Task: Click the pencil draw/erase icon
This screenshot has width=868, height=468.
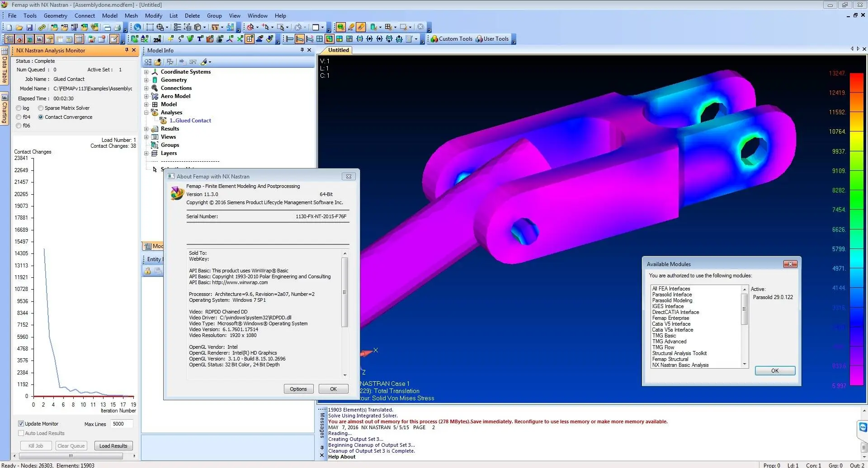Action: coord(350,27)
